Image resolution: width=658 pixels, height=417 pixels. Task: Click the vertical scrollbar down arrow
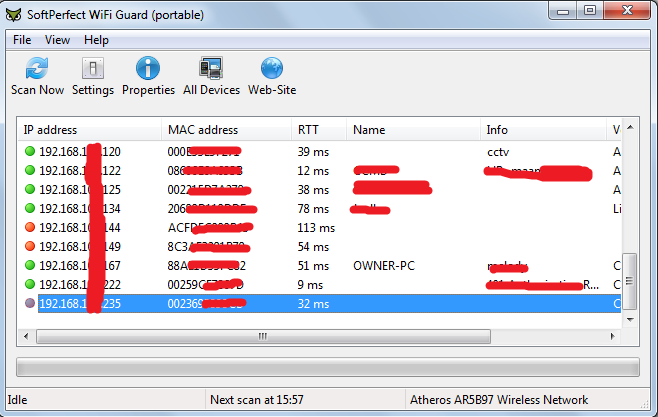(x=630, y=320)
